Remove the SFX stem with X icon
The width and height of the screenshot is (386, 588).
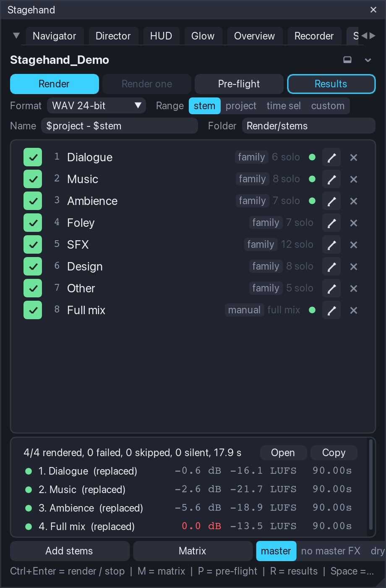[354, 245]
